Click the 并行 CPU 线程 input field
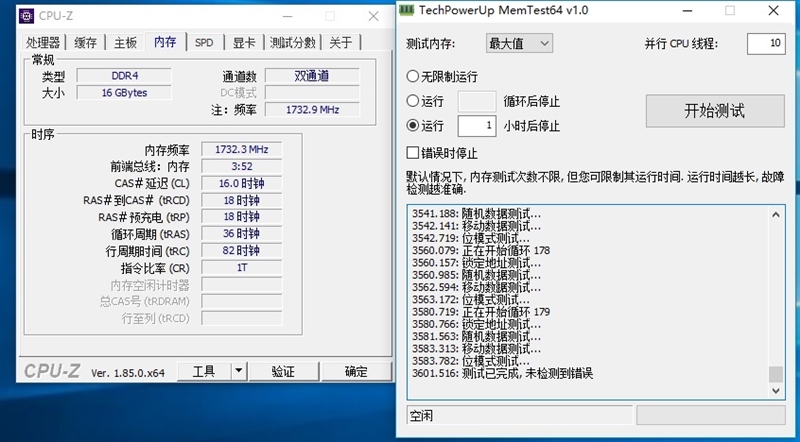Image resolution: width=800 pixels, height=442 pixels. 766,43
